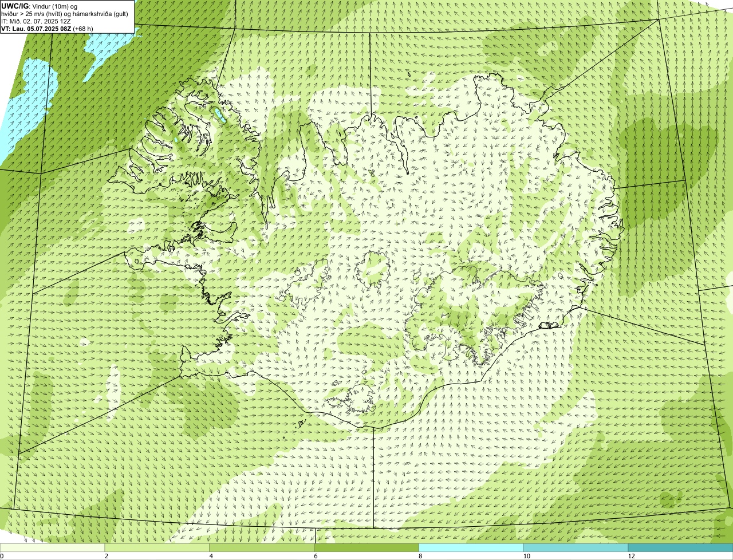Click the 0–2 m/s palest color band

tap(52, 547)
